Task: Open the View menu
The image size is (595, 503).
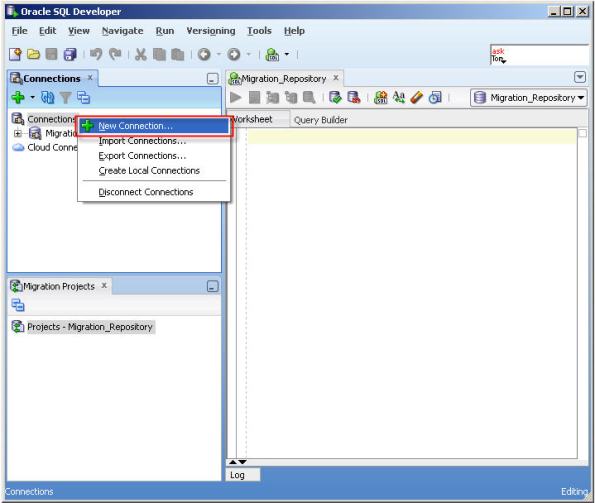Action: 79,31
